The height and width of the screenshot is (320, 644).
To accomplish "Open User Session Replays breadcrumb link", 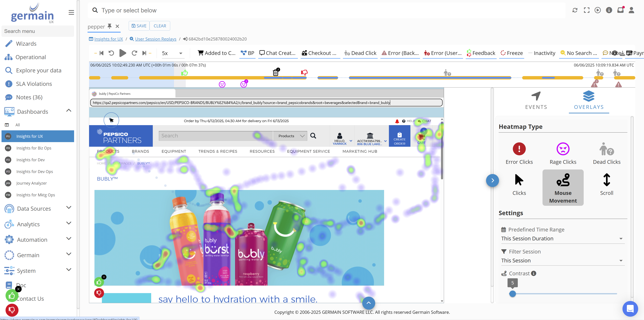I will pos(156,39).
